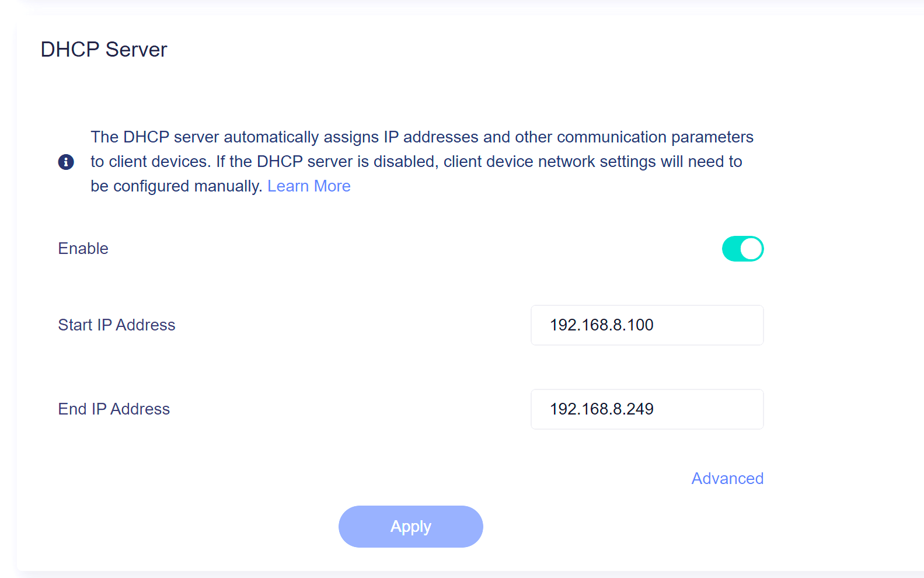Click the "be configured manually" text
This screenshot has height=578, width=924.
(176, 186)
